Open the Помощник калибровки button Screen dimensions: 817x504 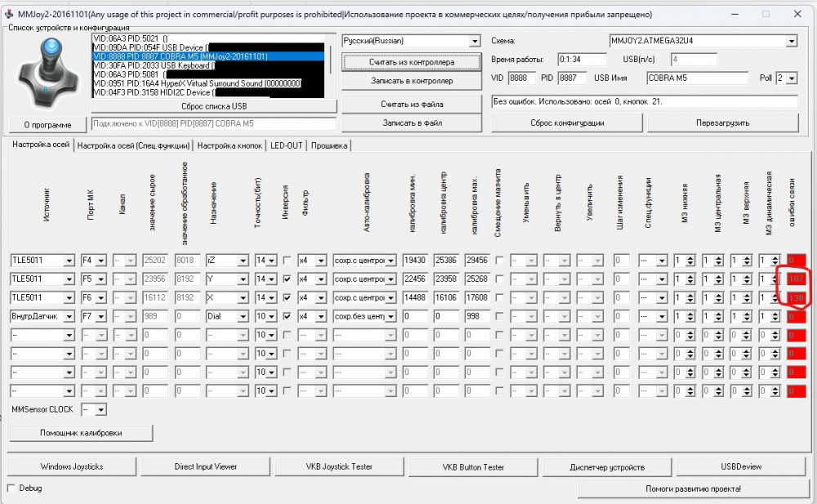pos(82,433)
